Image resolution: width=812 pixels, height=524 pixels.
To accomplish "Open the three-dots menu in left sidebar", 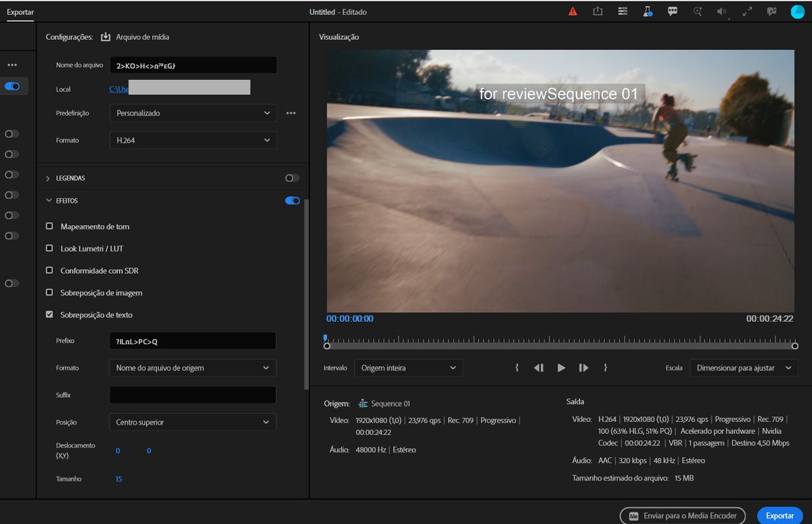I will (x=12, y=65).
